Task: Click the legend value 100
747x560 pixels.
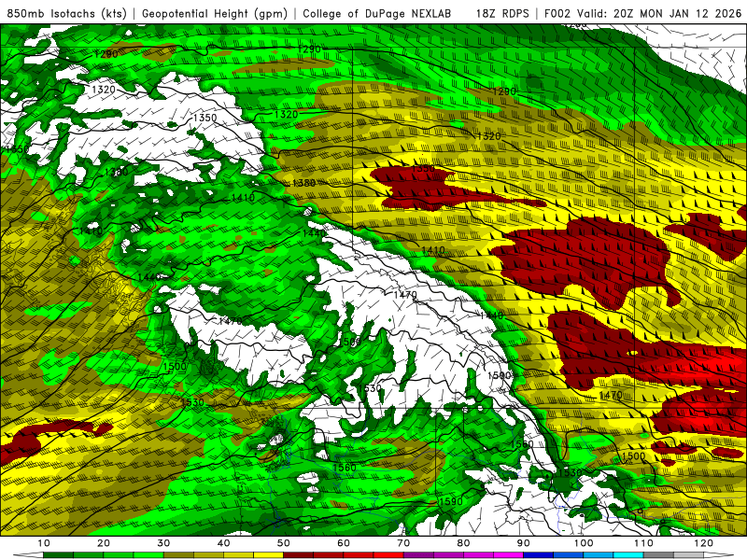Action: click(584, 543)
